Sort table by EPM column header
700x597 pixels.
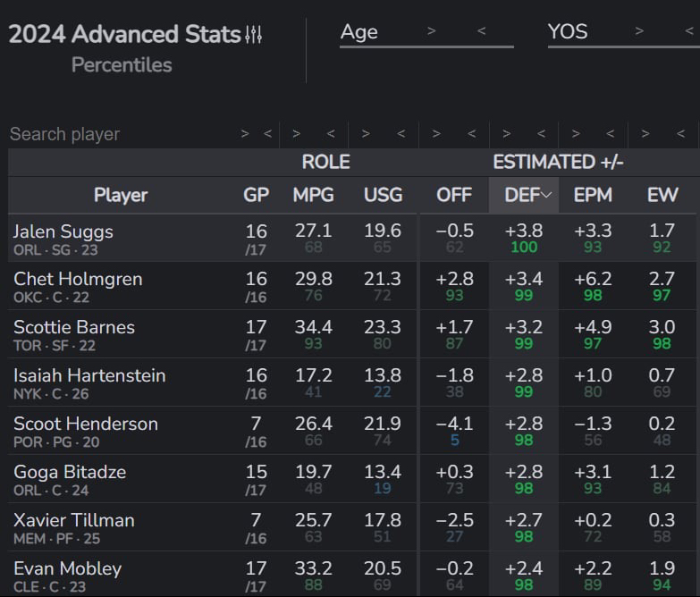593,195
